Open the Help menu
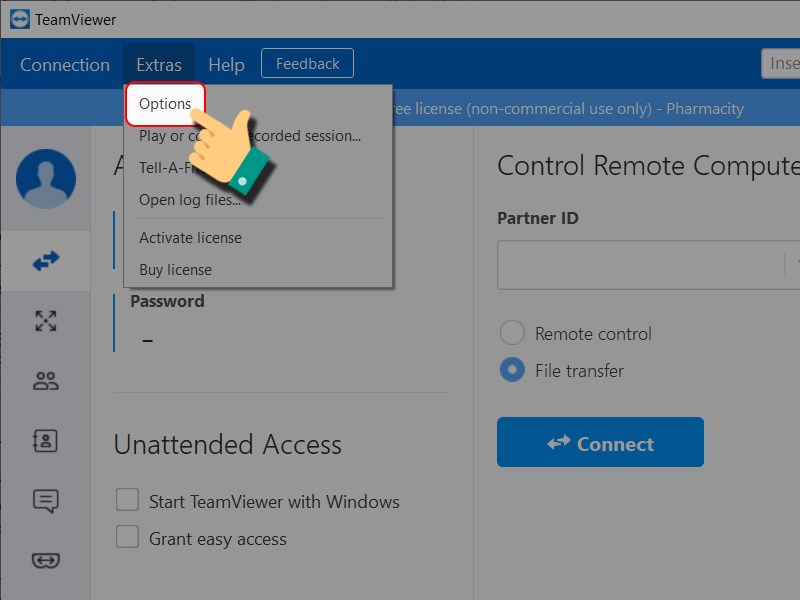 point(226,65)
